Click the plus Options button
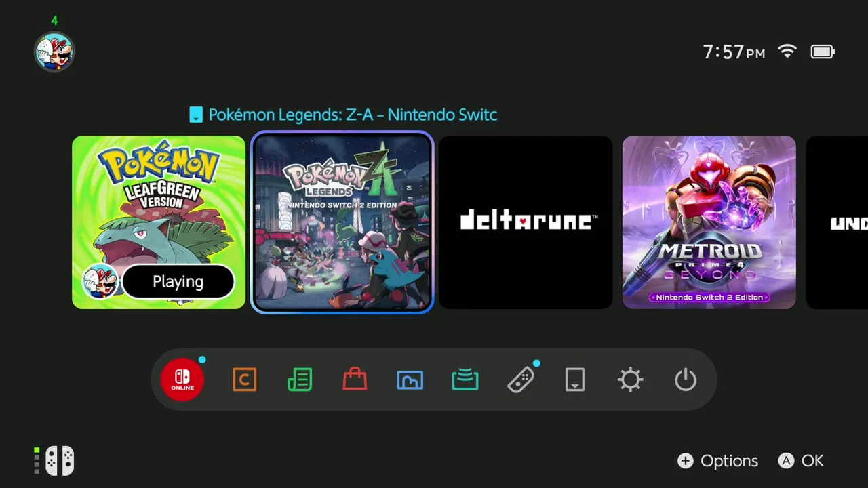Image resolution: width=868 pixels, height=488 pixels. 718,461
